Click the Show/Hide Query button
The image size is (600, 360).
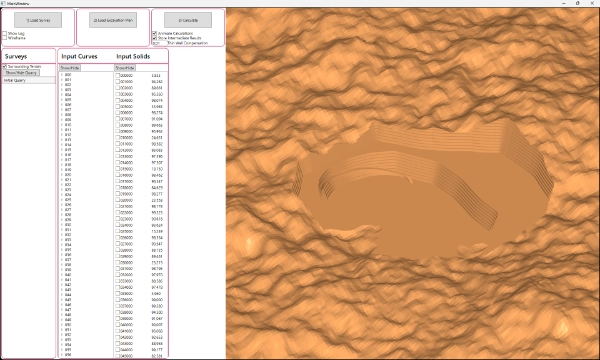[21, 73]
